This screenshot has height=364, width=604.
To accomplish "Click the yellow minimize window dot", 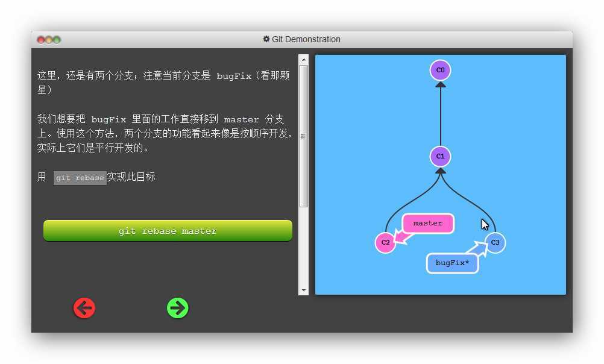I will coord(49,40).
